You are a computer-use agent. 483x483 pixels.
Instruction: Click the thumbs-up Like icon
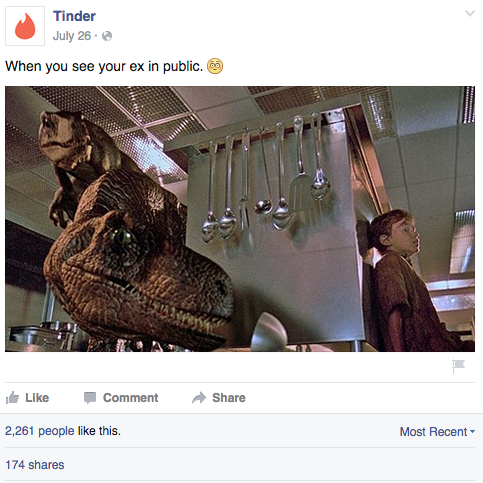point(12,397)
